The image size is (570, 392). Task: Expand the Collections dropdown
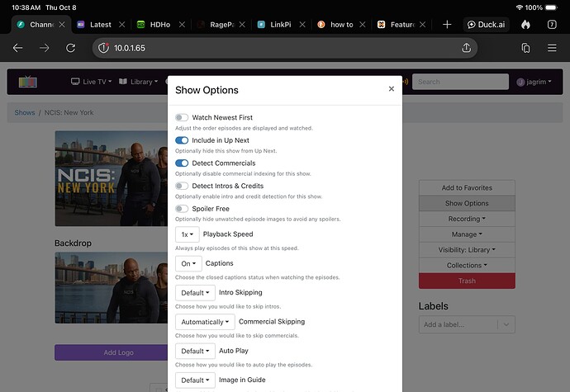[467, 265]
